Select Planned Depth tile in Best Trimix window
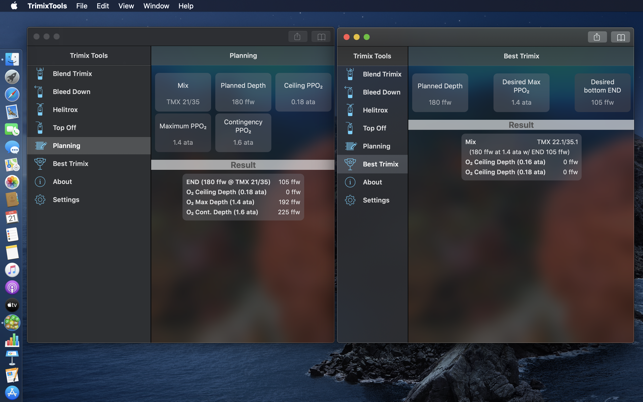643x402 pixels. click(440, 93)
